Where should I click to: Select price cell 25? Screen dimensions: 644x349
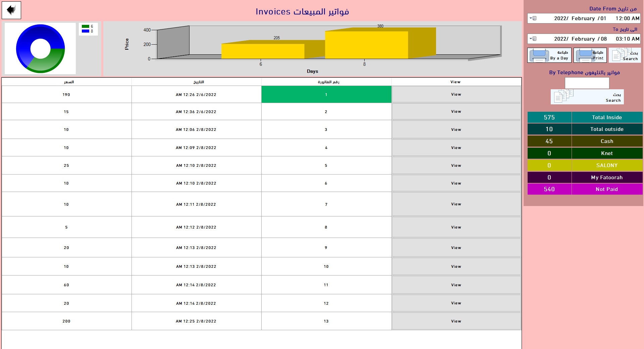(x=66, y=165)
